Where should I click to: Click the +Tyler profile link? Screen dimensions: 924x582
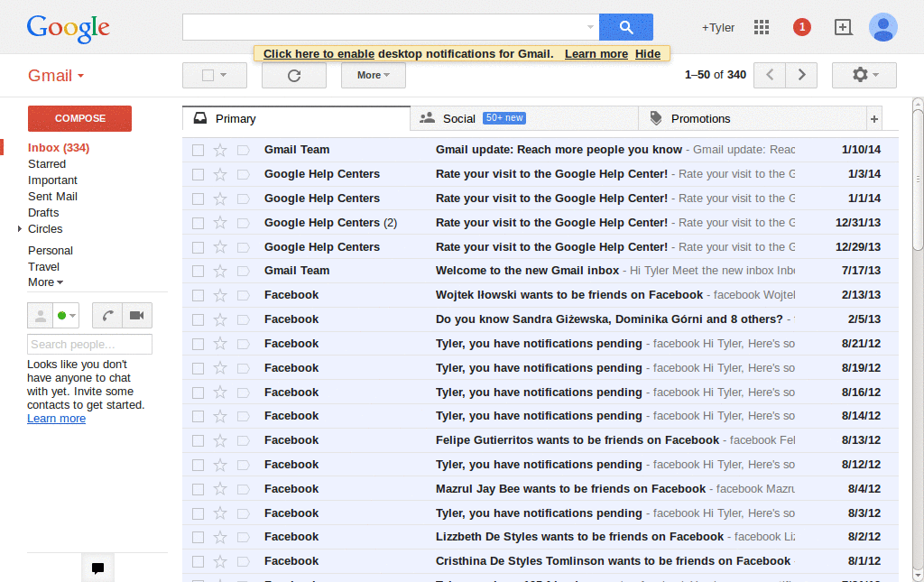[x=717, y=28]
